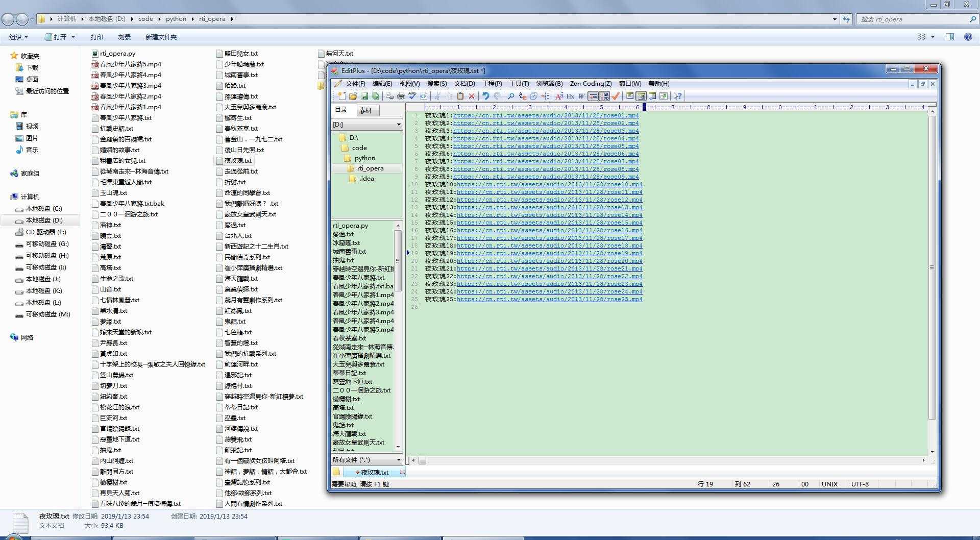Image resolution: width=980 pixels, height=540 pixels.
Task: Open Print Preview from EditPlus toolbar
Action: coord(390,96)
